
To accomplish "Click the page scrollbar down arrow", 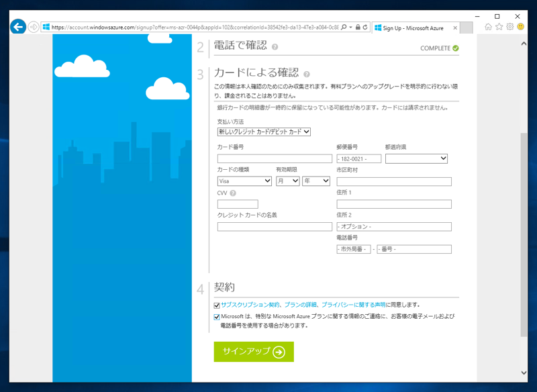I will (x=524, y=373).
